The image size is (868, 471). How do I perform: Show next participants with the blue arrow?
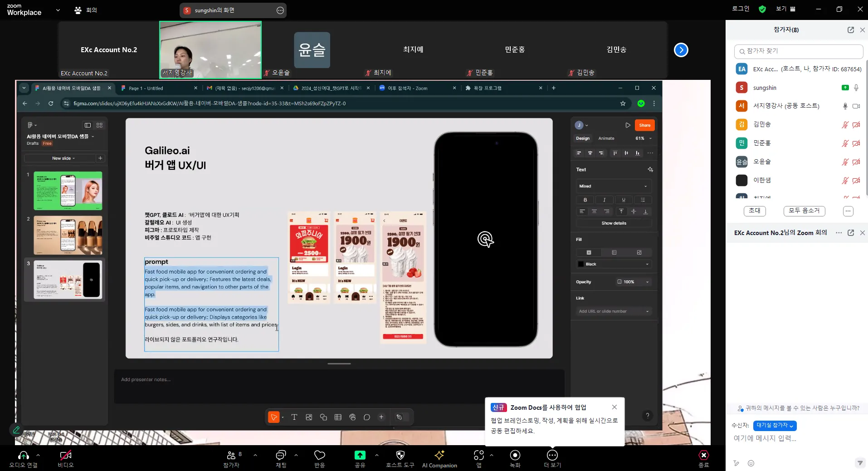tap(681, 50)
